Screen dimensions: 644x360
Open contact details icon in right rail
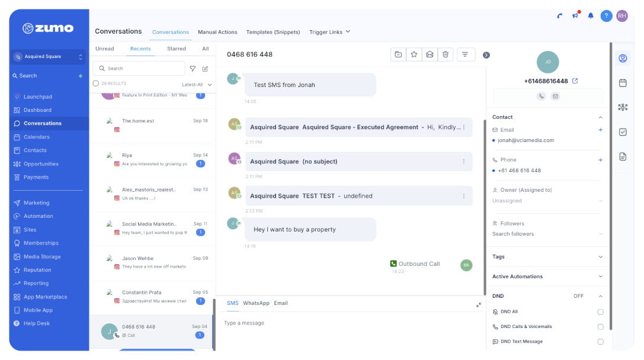(623, 58)
